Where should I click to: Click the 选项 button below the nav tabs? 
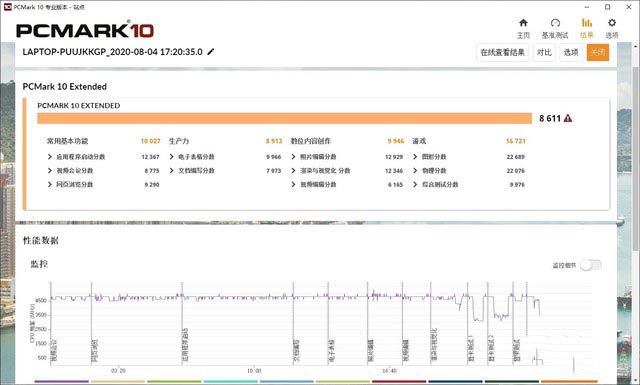(x=571, y=52)
